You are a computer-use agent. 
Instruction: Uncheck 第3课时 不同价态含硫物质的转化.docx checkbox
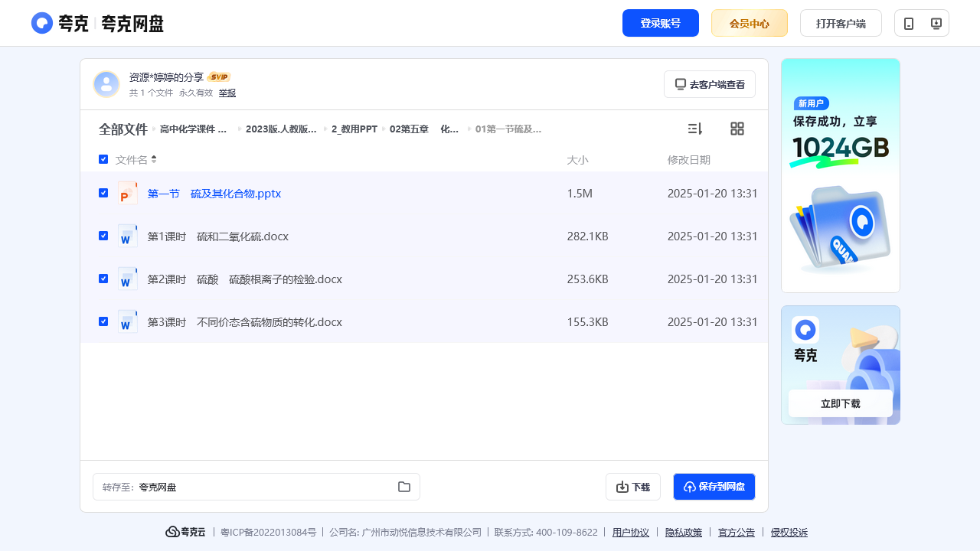pos(103,321)
